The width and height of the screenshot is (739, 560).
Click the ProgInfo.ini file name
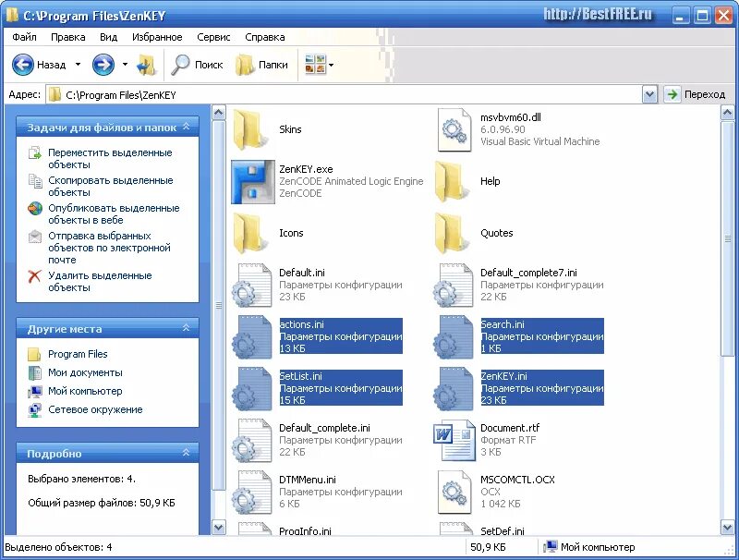(x=305, y=531)
